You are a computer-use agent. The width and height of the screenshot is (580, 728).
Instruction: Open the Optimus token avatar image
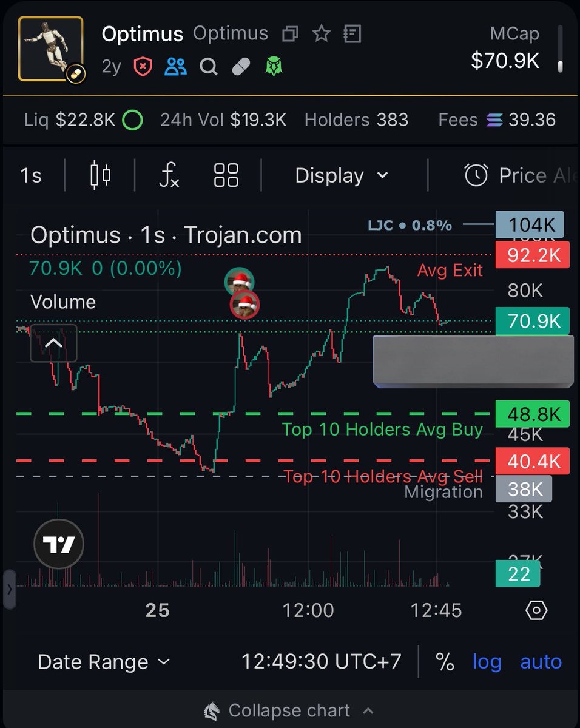click(x=51, y=49)
